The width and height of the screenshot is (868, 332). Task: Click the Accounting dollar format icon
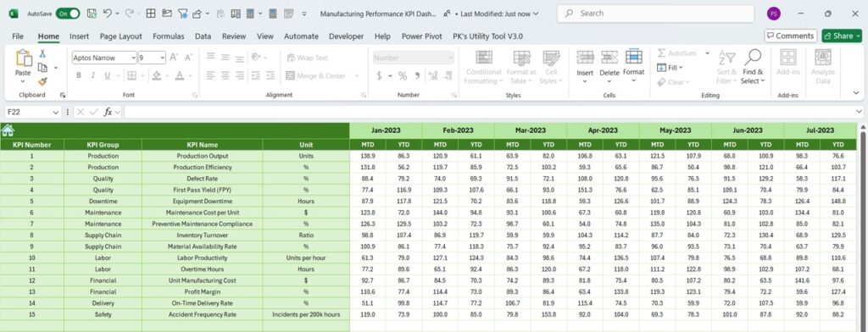click(x=379, y=76)
